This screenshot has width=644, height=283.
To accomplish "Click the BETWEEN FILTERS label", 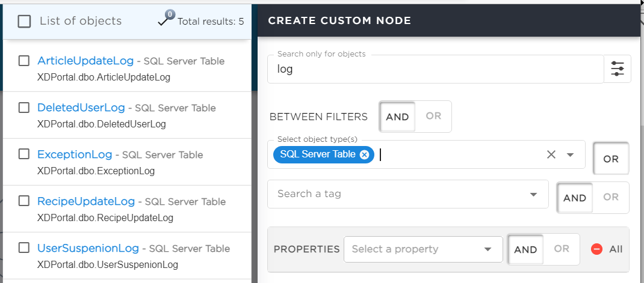I will (318, 117).
